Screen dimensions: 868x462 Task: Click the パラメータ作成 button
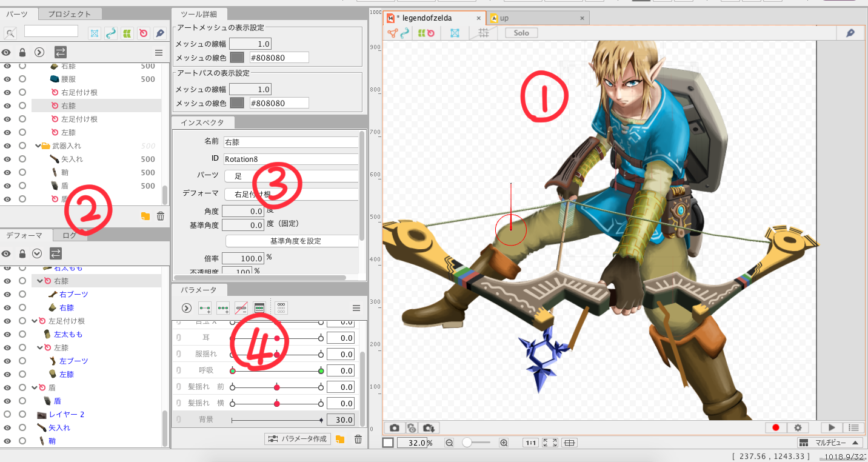coord(298,439)
